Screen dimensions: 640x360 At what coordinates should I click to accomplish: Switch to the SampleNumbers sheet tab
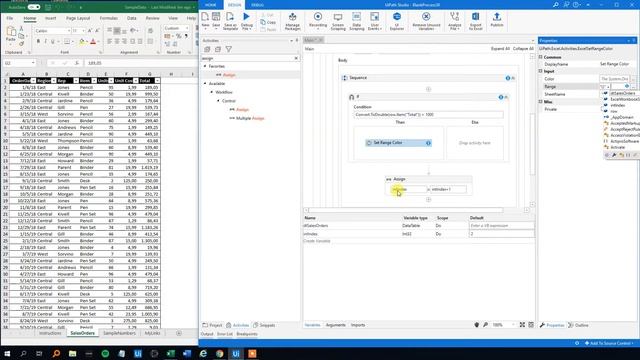pyautogui.click(x=119, y=333)
